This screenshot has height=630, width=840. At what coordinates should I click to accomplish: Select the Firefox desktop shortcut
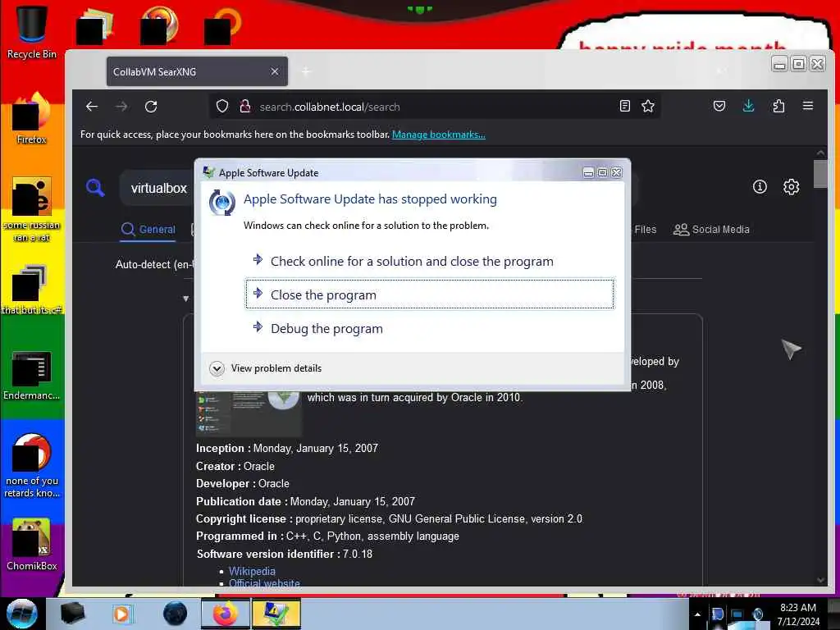32,118
